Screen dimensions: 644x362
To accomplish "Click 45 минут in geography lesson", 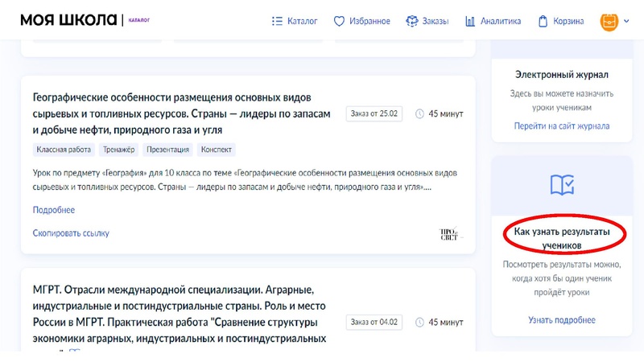I will tap(446, 113).
